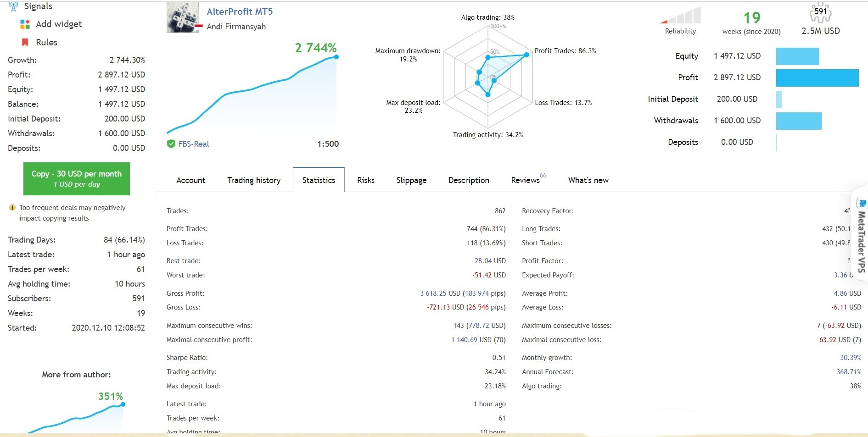Open the Add widget link
The width and height of the screenshot is (868, 437).
coord(59,24)
